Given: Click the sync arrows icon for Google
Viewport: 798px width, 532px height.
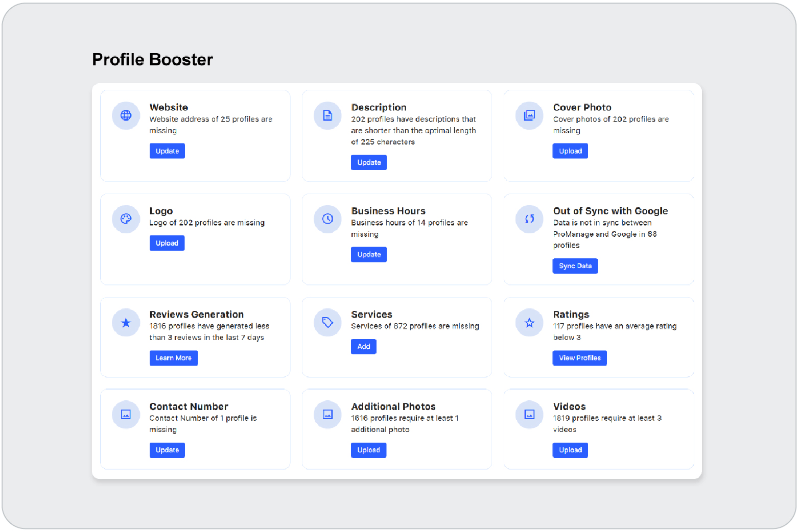Looking at the screenshot, I should pyautogui.click(x=529, y=219).
